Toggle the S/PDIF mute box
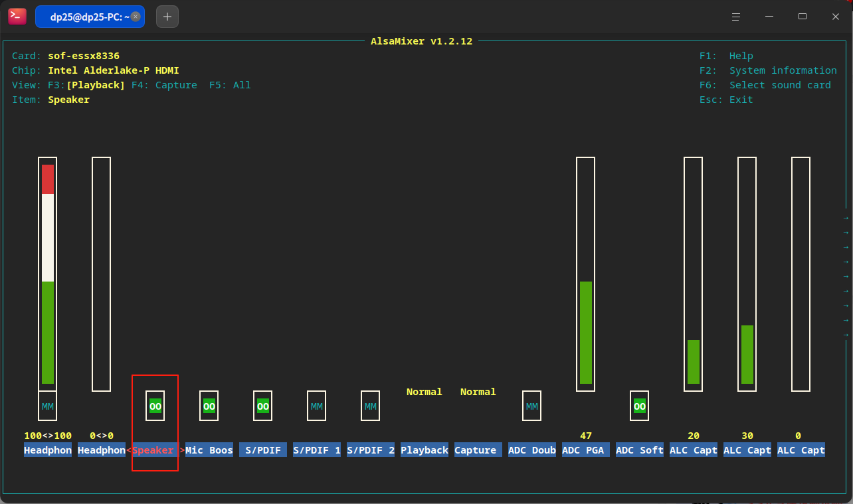The image size is (853, 504). [263, 406]
